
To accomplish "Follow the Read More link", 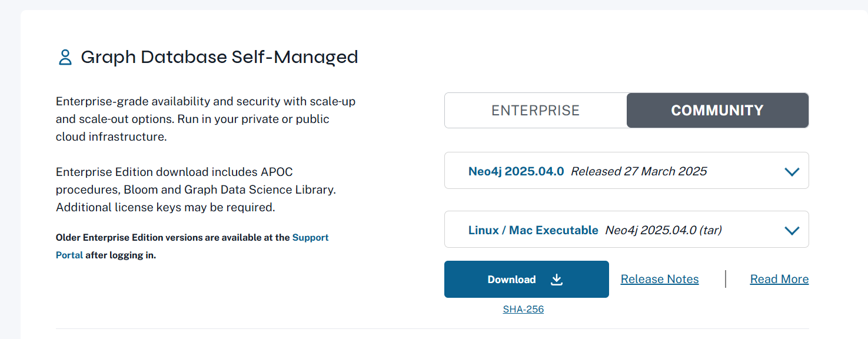I will pyautogui.click(x=779, y=280).
